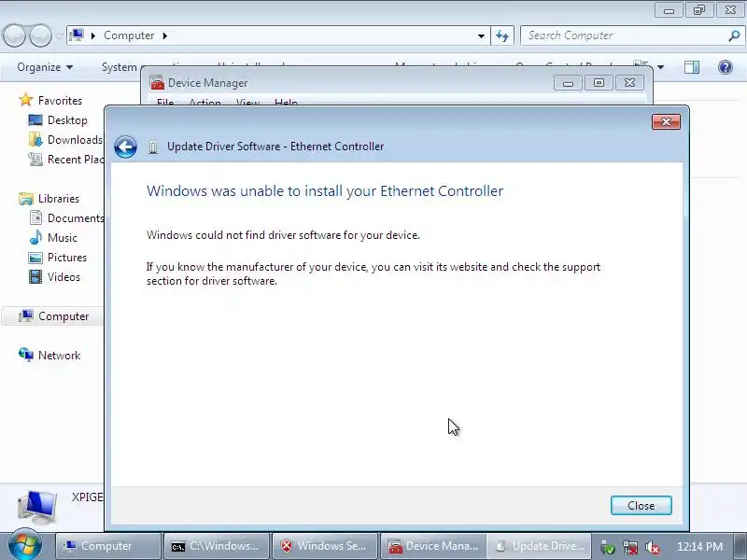This screenshot has height=560, width=747.
Task: Select Libraries in navigation pane
Action: (x=59, y=199)
